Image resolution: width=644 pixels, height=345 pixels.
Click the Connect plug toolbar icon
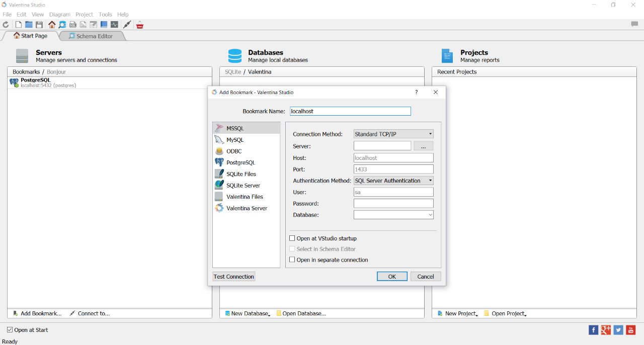[127, 25]
